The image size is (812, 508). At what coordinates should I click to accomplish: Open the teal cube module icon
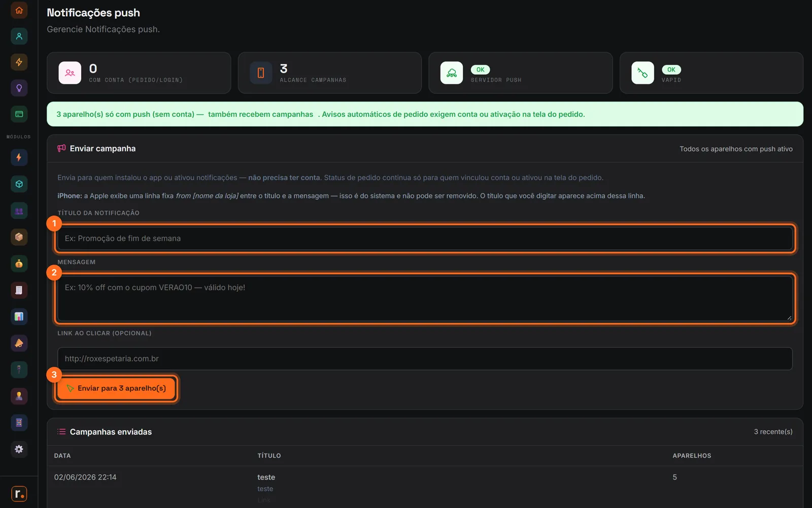click(x=19, y=184)
